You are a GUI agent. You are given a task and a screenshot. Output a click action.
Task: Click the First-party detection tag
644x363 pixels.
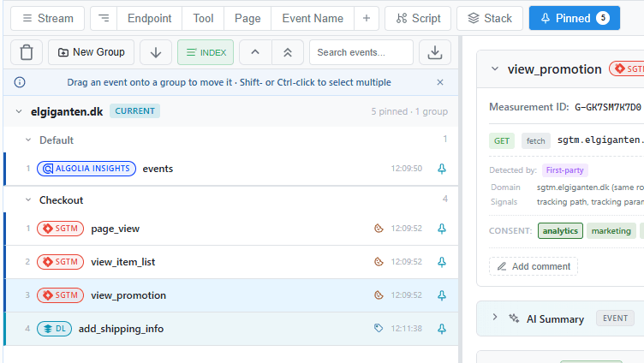[564, 170]
